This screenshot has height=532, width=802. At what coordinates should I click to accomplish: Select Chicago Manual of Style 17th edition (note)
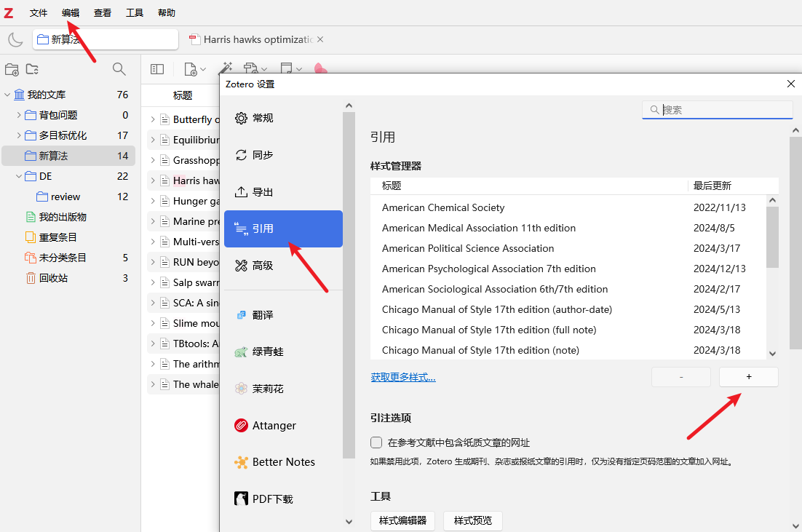568,350
